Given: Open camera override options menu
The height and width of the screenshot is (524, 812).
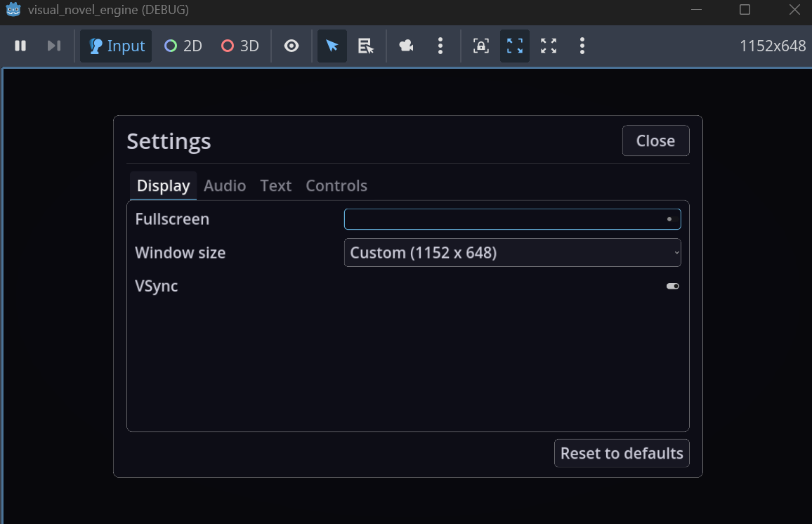Looking at the screenshot, I should [x=440, y=46].
